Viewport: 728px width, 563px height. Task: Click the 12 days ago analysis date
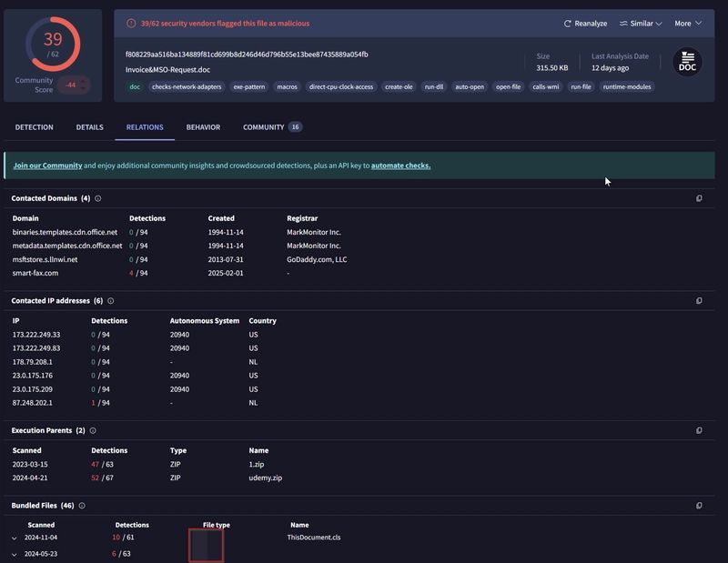(610, 68)
